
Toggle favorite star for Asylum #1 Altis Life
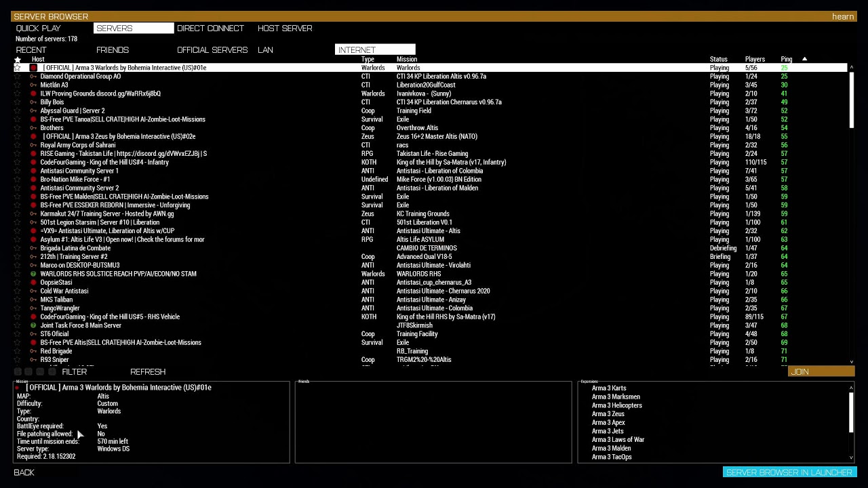pyautogui.click(x=18, y=239)
